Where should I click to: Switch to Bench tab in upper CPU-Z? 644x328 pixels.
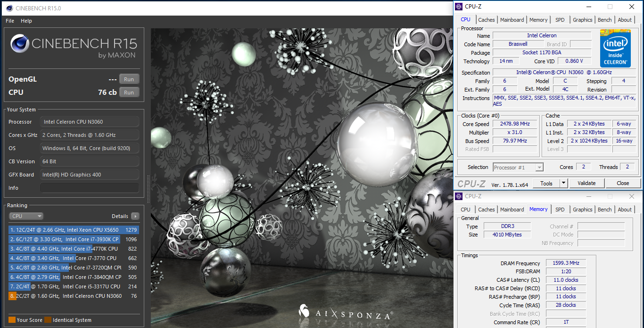[605, 20]
